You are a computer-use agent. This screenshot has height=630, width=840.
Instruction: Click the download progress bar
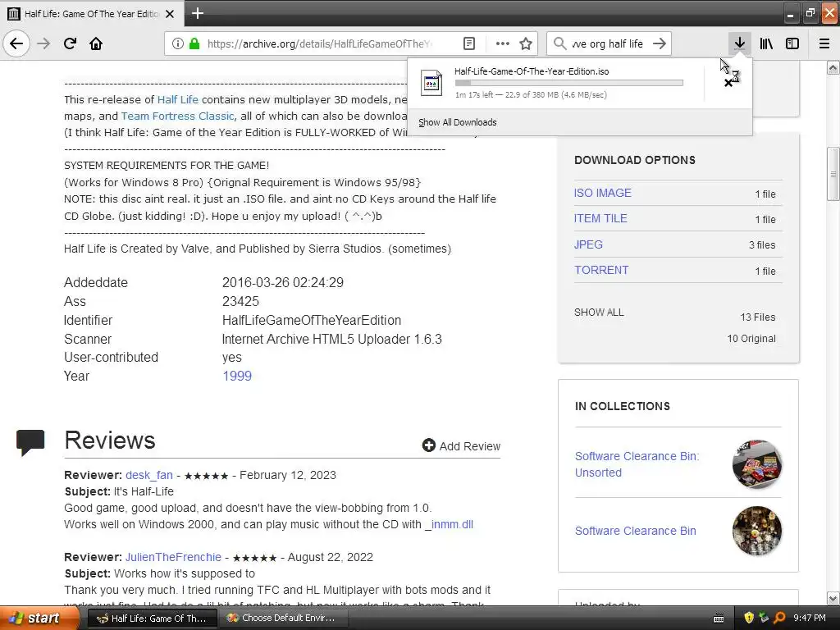point(569,83)
